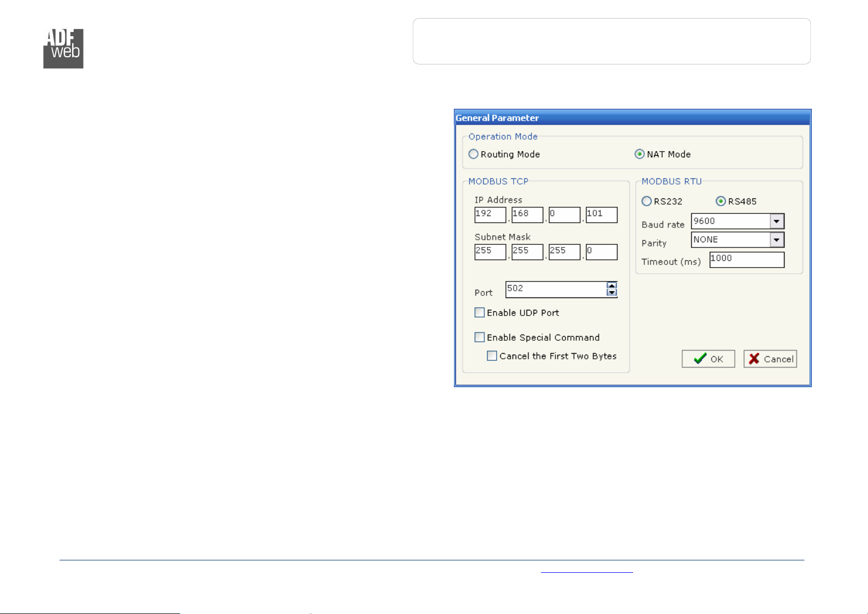Screen dimensions: 868x614
Task: Expand the Parity dropdown
Action: coord(777,240)
